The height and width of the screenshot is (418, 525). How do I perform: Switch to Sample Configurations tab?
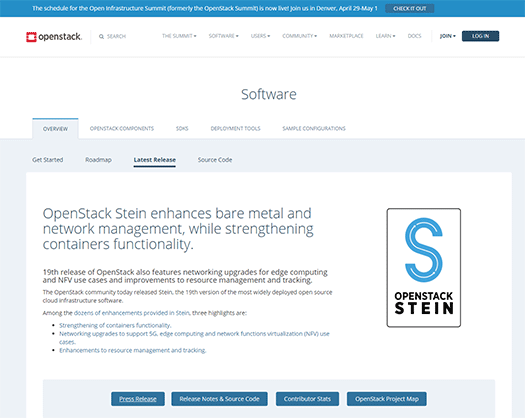pyautogui.click(x=314, y=128)
